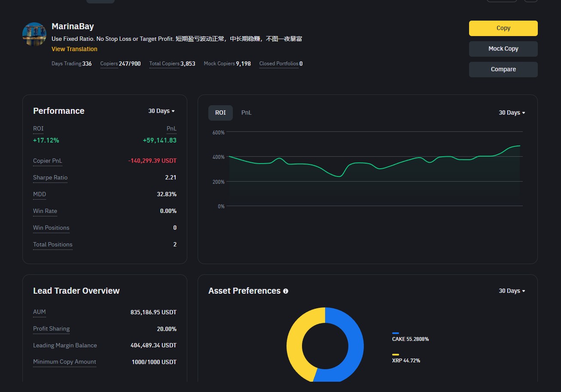Click the Copier PnL label
This screenshot has width=561, height=392.
pos(48,161)
